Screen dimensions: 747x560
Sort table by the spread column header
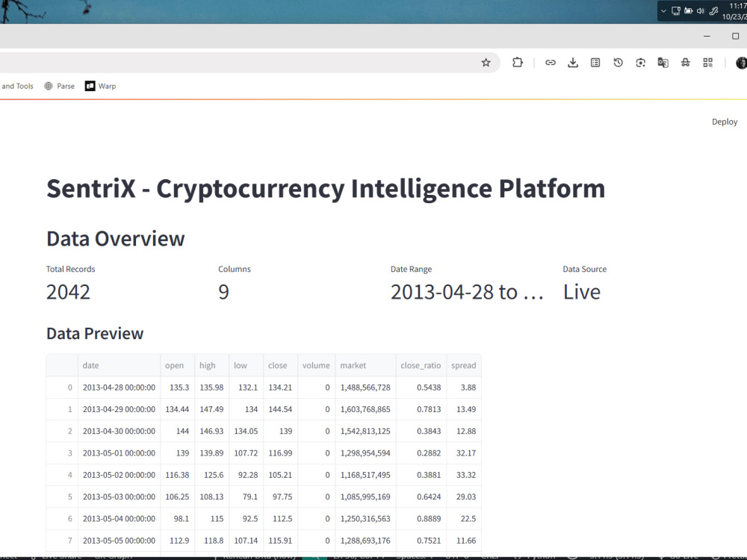464,365
